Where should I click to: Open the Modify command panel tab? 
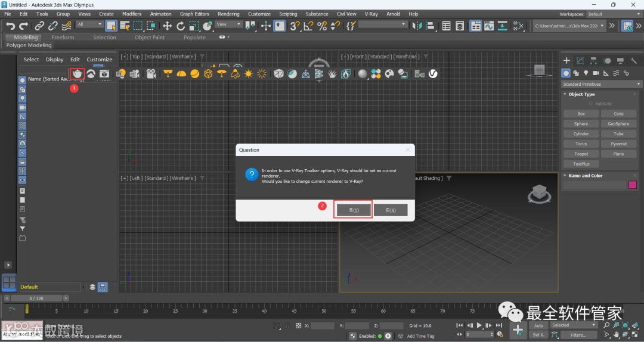pos(580,61)
